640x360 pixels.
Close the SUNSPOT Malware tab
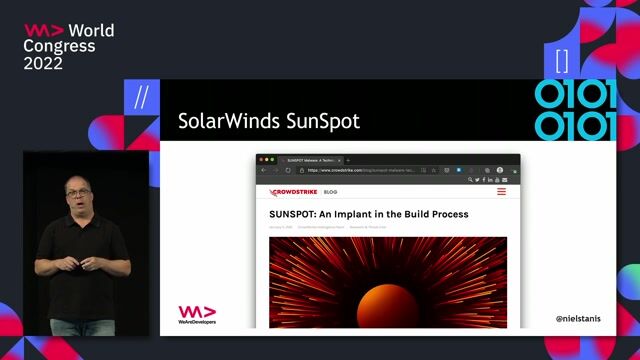pyautogui.click(x=339, y=160)
